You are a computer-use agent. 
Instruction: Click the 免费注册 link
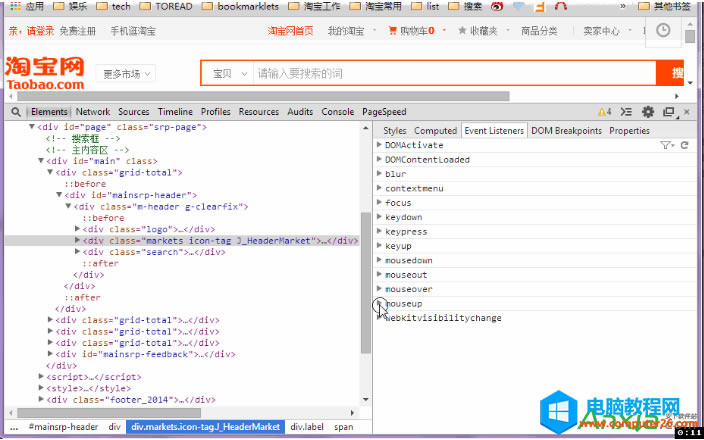[78, 31]
